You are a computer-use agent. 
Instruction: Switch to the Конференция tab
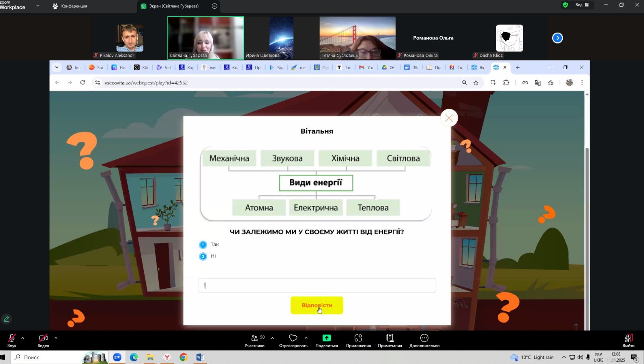(70, 6)
